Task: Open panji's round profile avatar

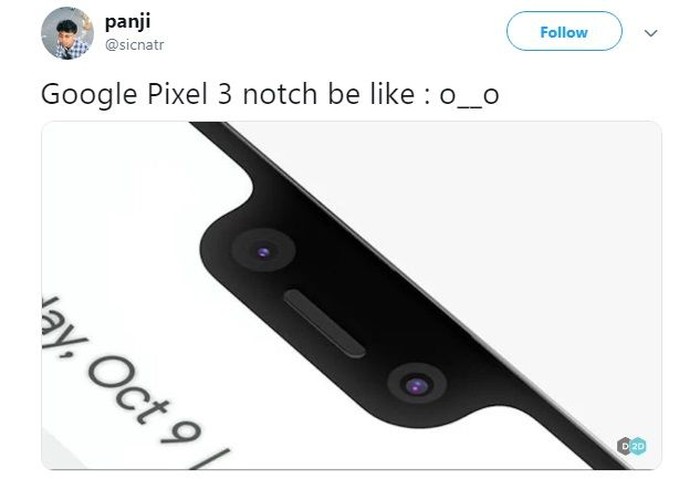Action: coord(67,33)
